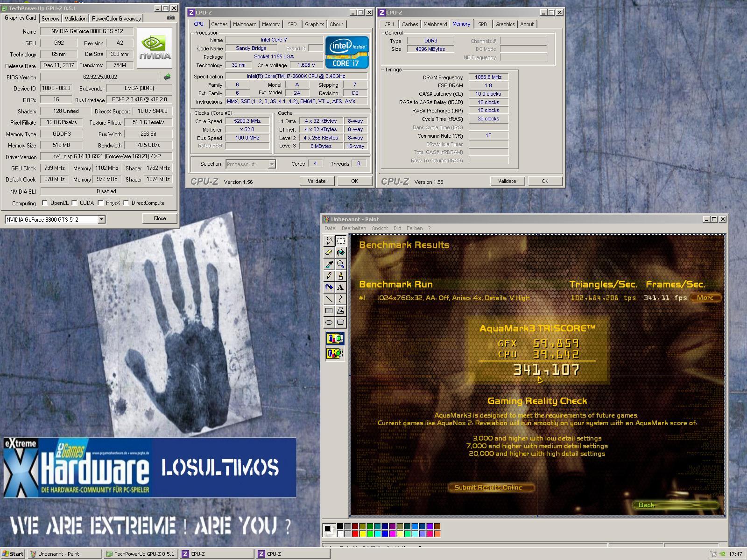Click the taskbar clock showing 17:47
747x560 pixels.
click(735, 554)
